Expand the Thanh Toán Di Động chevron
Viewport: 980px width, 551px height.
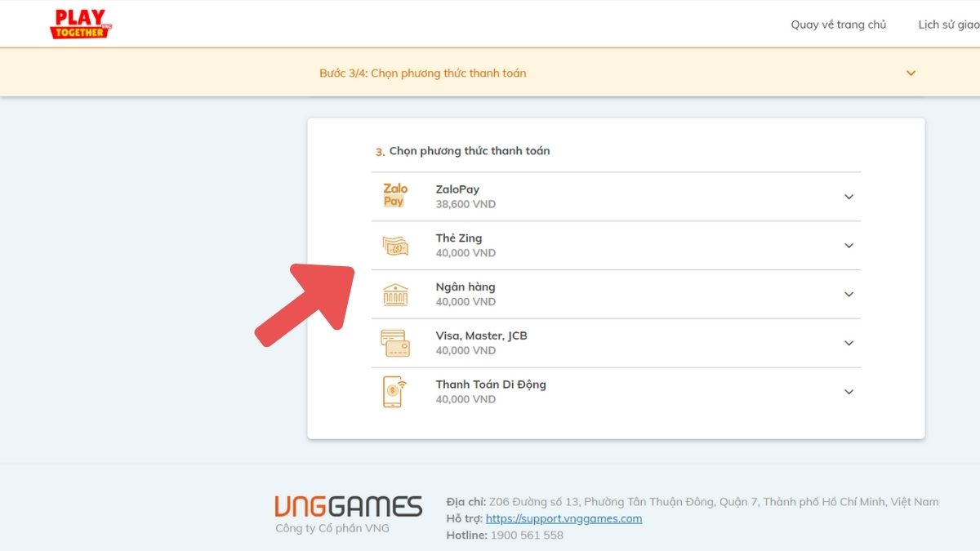(849, 392)
